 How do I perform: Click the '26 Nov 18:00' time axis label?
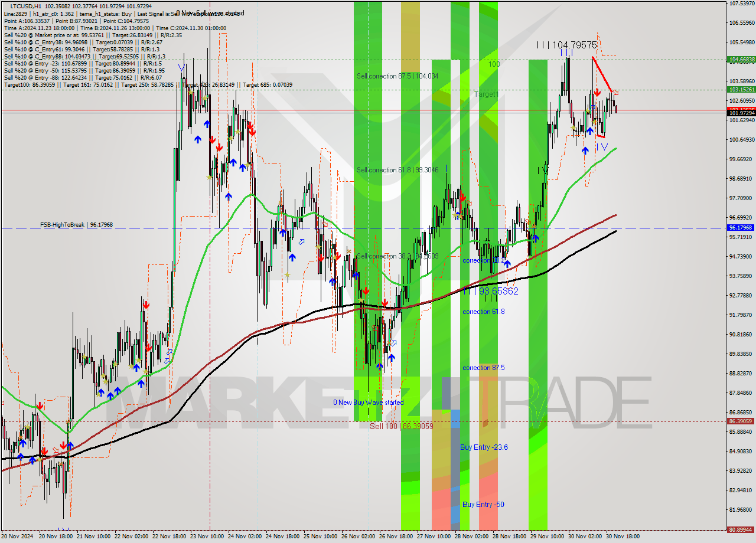pyautogui.click(x=397, y=537)
